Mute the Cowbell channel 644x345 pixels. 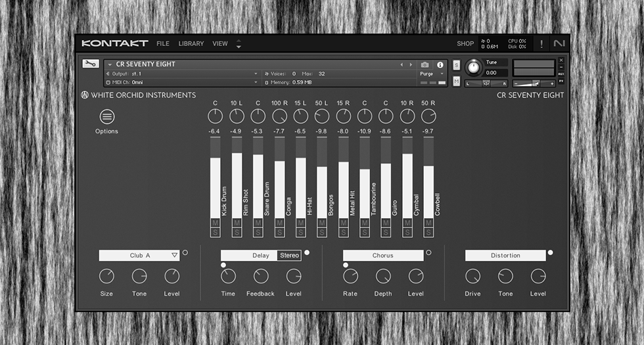[x=428, y=223]
